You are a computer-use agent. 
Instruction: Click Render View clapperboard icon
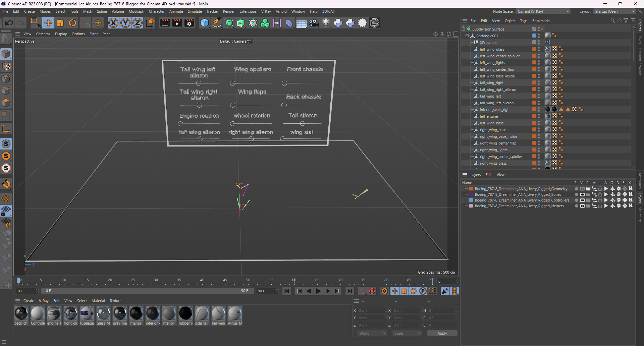165,23
